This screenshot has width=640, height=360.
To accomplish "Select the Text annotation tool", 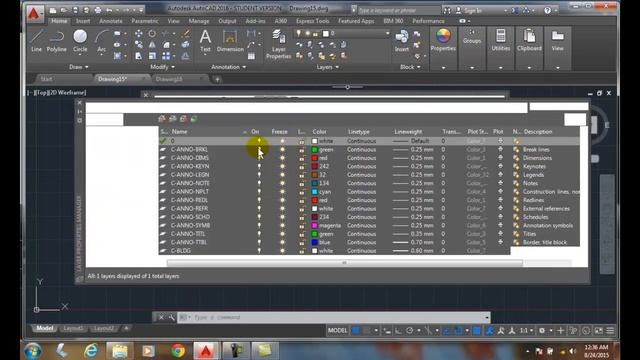I will coord(205,40).
